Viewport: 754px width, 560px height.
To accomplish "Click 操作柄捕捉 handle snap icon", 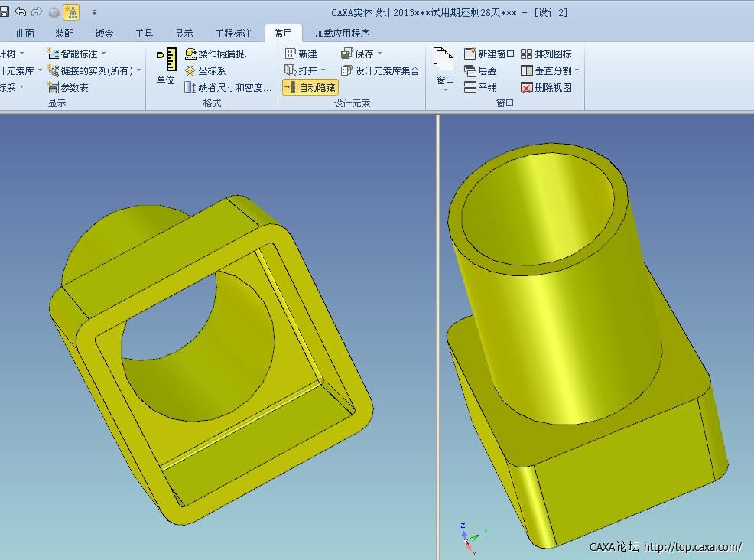I will point(191,54).
